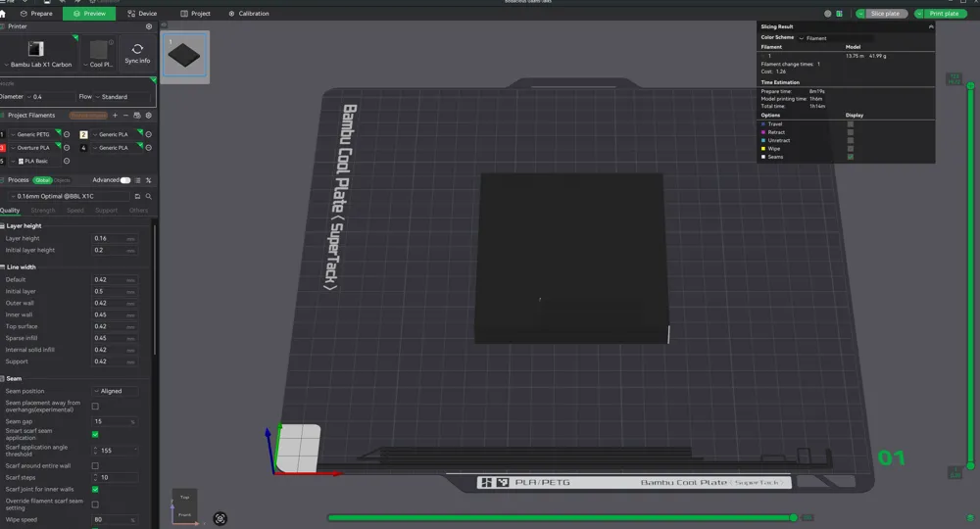This screenshot has height=529, width=980.
Task: Enable seam placement away from overhangs
Action: [x=95, y=407]
